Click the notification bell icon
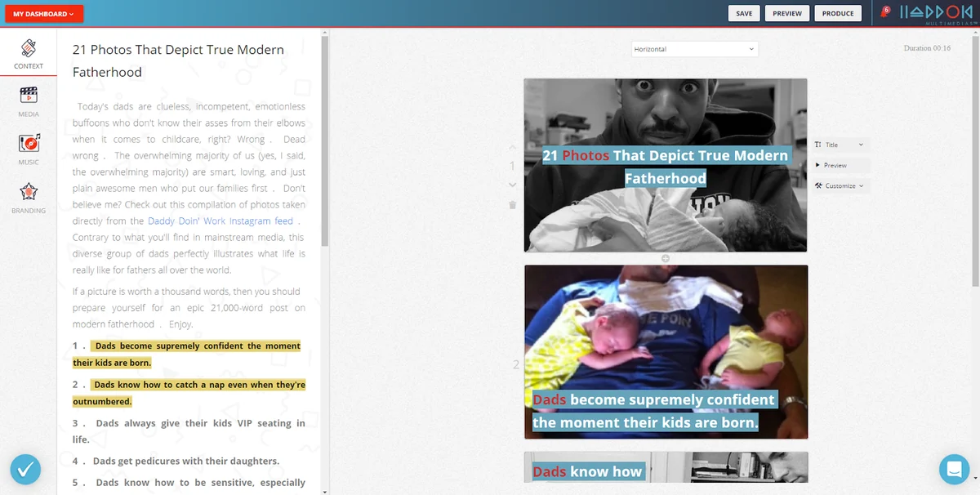980x495 pixels. coord(884,12)
